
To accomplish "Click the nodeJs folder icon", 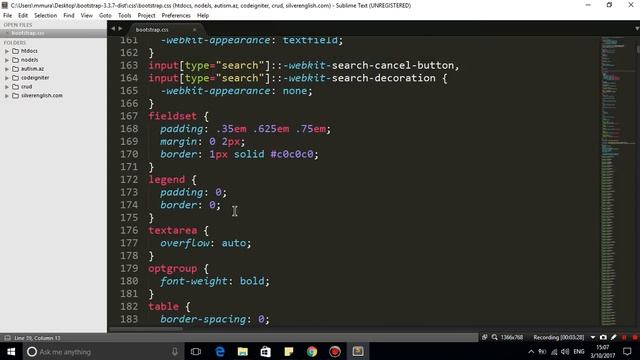I will click(x=16, y=60).
